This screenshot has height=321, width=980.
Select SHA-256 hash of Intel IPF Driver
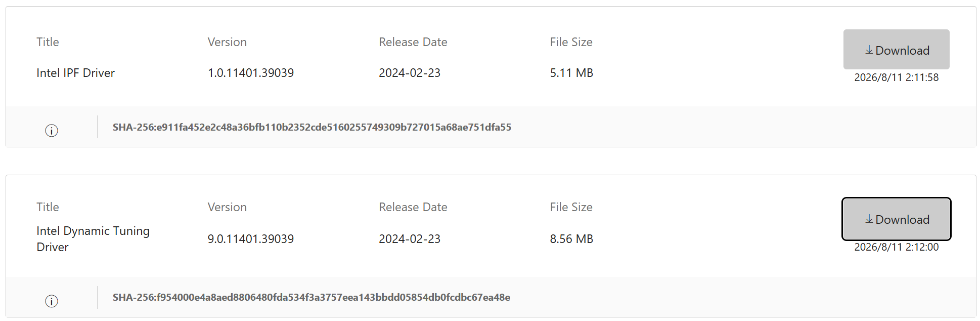(x=312, y=127)
